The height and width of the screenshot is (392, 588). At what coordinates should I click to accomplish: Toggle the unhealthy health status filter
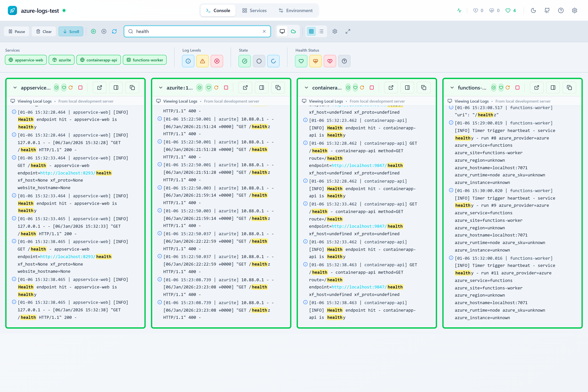pyautogui.click(x=330, y=61)
